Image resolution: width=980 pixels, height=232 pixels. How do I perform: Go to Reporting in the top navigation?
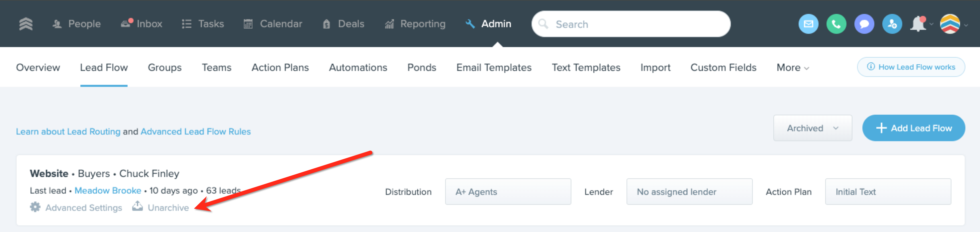click(415, 24)
